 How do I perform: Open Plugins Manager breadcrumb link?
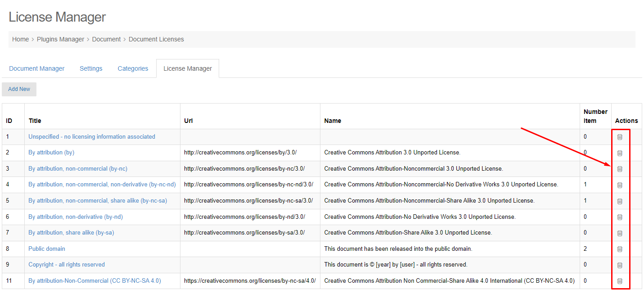click(60, 39)
